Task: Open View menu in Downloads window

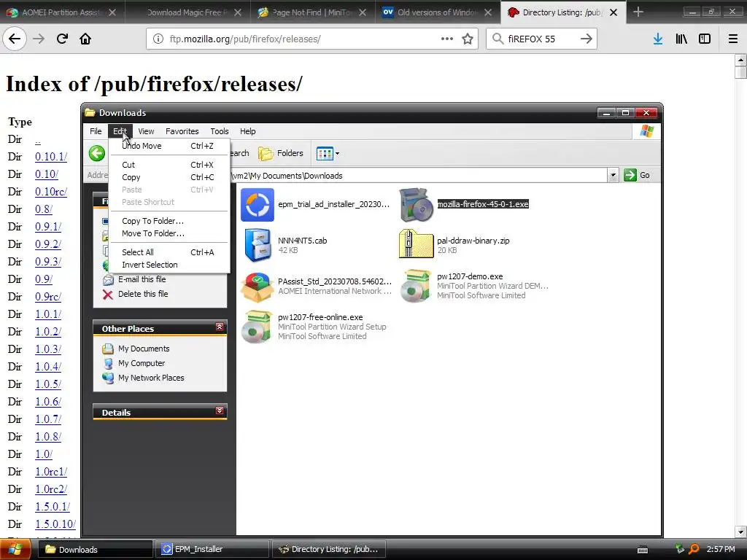Action: 146,131
